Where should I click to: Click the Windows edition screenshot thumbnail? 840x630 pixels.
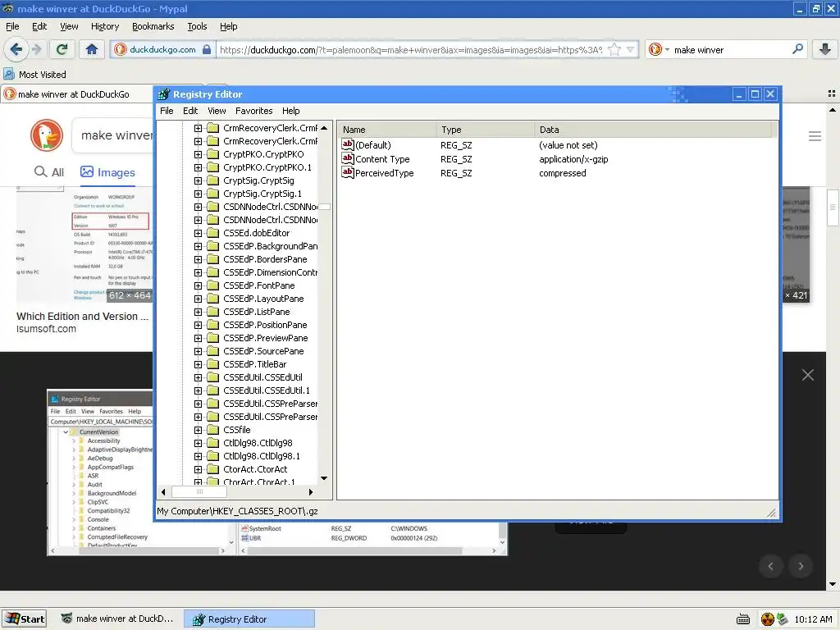coord(84,244)
